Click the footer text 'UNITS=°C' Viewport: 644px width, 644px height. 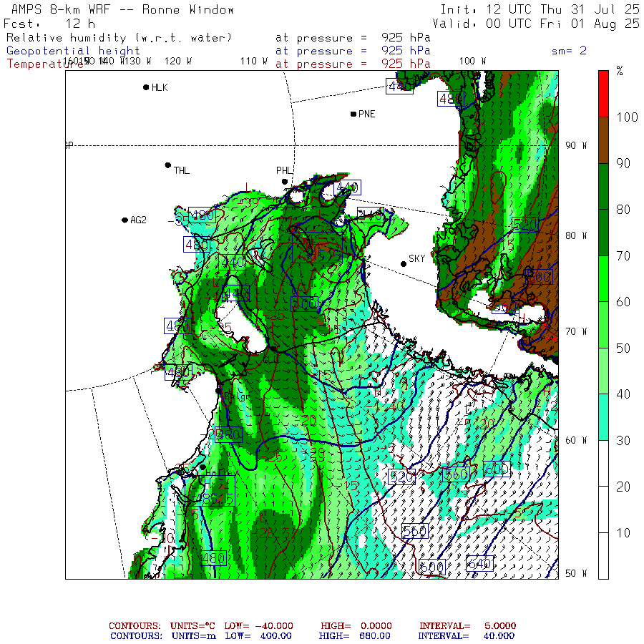point(192,626)
